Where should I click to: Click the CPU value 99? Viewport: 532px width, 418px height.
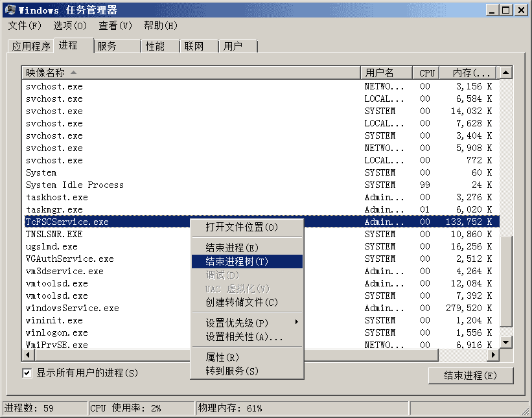[425, 185]
